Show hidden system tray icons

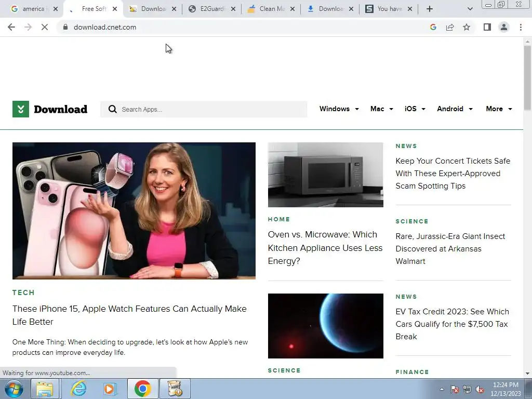pyautogui.click(x=442, y=389)
